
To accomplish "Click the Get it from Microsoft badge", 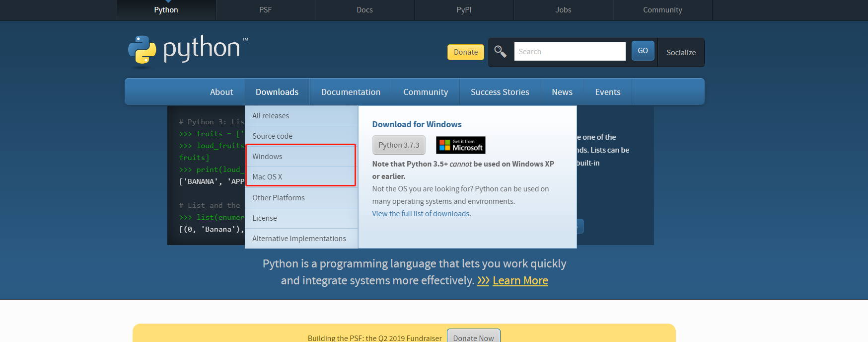I will [x=461, y=145].
